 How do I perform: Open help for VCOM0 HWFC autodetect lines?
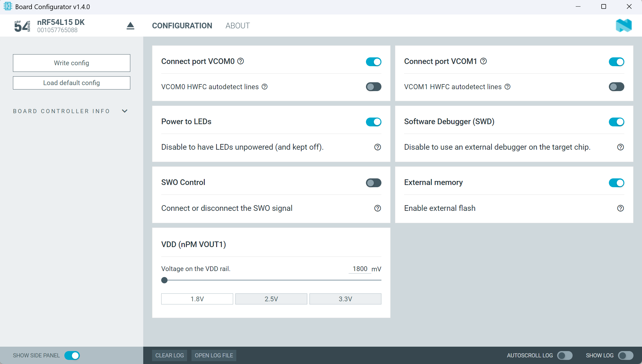point(265,87)
